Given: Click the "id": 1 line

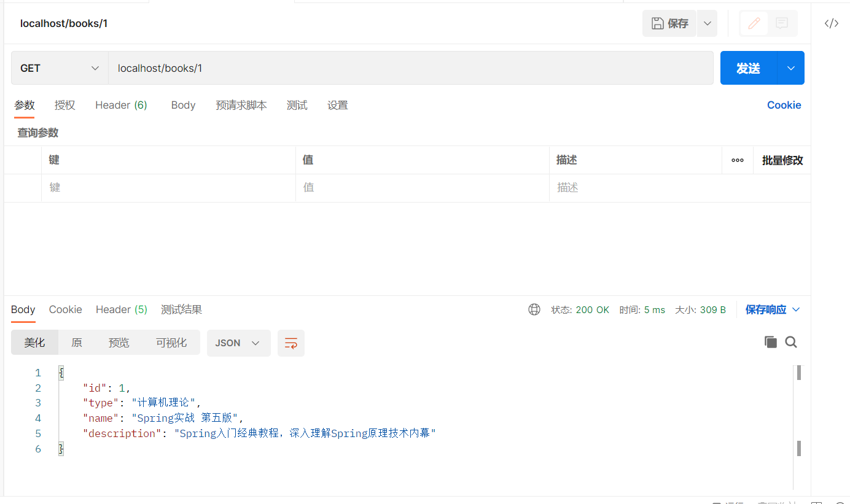Looking at the screenshot, I should click(107, 388).
